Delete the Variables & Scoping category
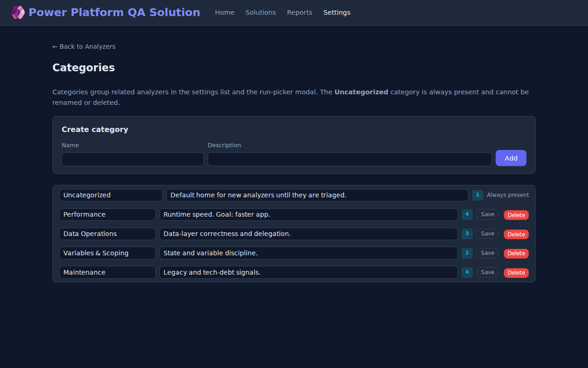 click(x=516, y=253)
